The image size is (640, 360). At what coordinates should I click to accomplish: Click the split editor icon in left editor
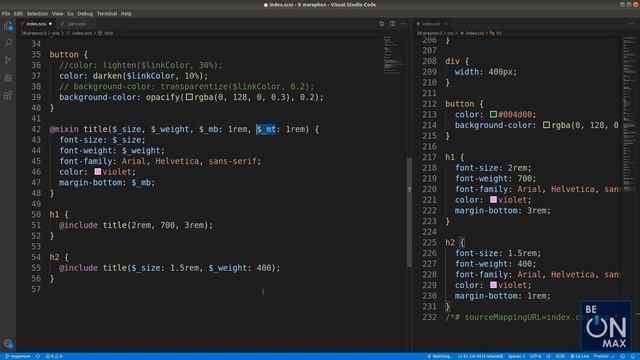click(392, 24)
